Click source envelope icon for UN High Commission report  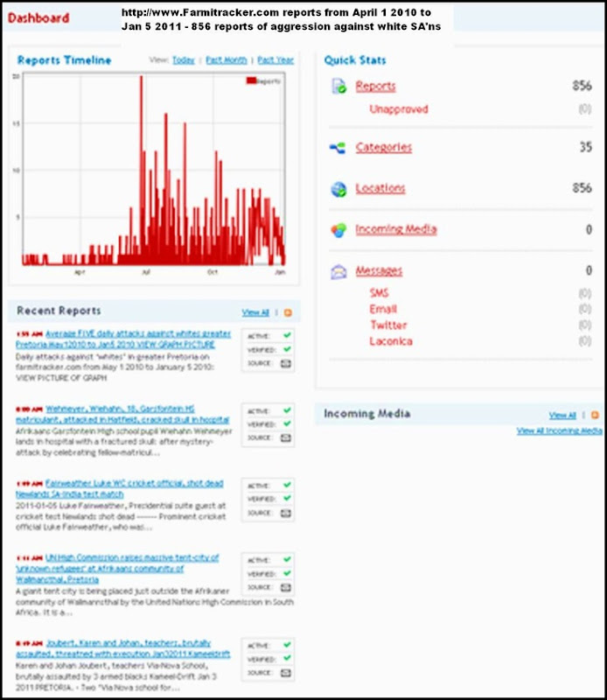pos(286,587)
